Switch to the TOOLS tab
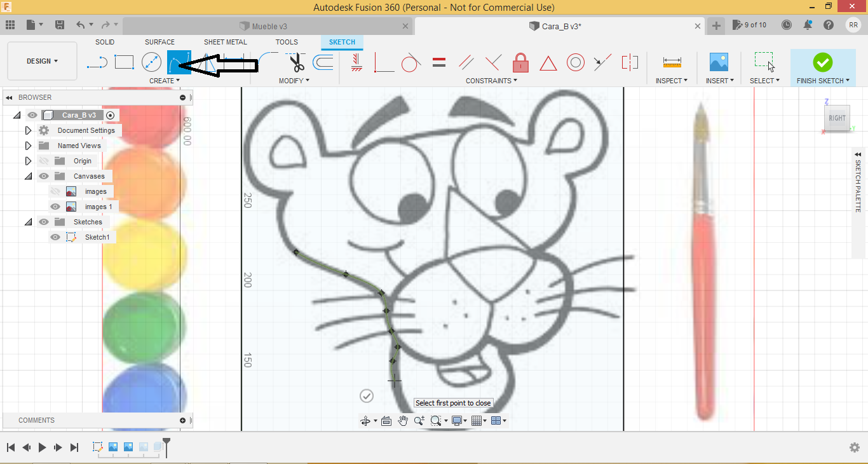Screen dimensions: 868x464 click(287, 42)
